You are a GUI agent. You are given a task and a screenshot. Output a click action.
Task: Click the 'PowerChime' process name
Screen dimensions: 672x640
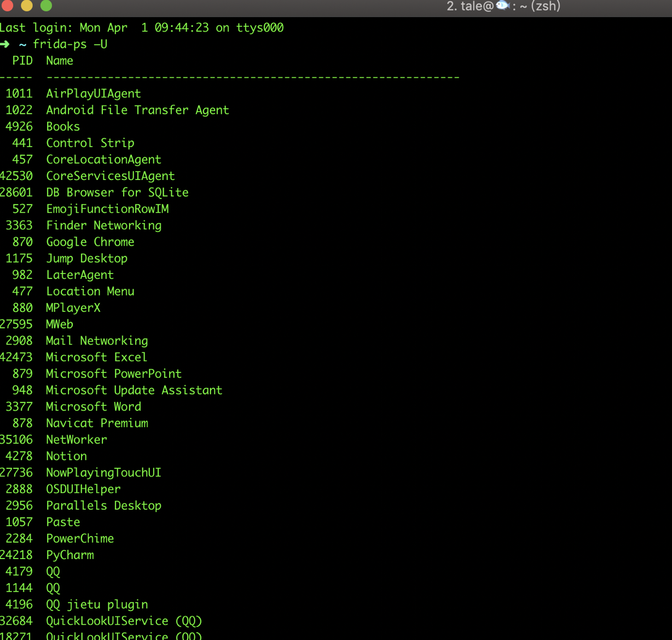[80, 538]
